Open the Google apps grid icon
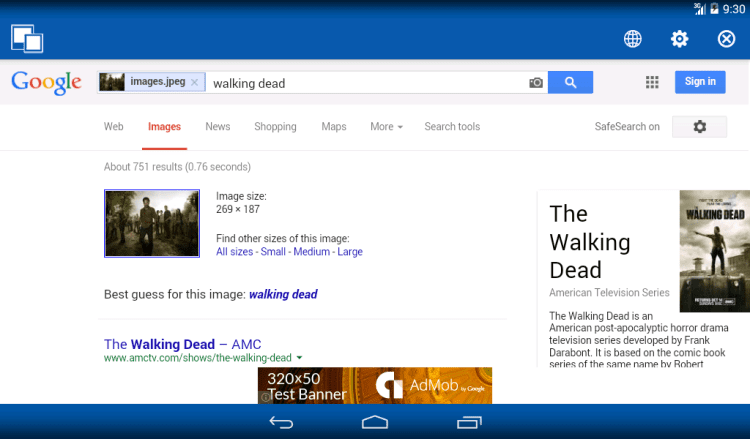 tap(652, 82)
